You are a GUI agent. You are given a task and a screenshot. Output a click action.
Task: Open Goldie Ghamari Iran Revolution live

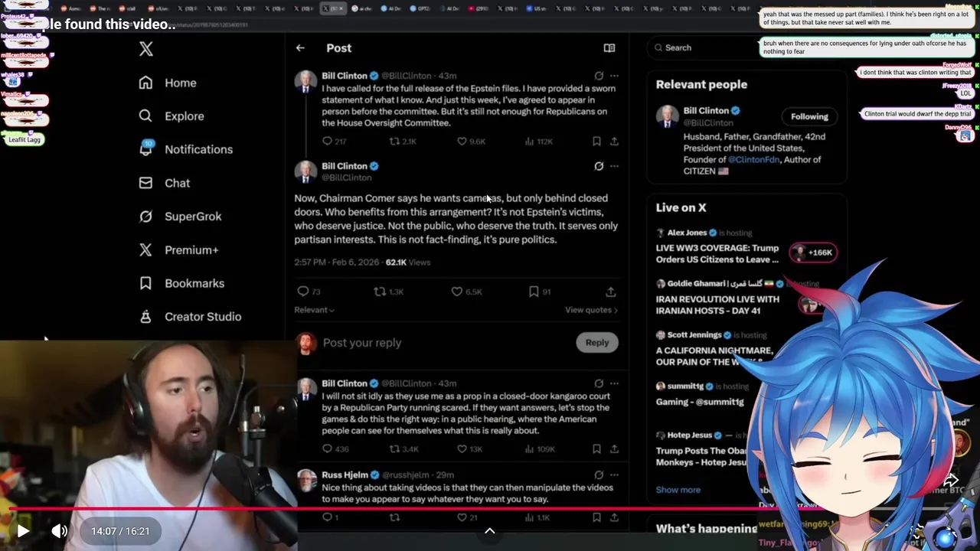[717, 305]
